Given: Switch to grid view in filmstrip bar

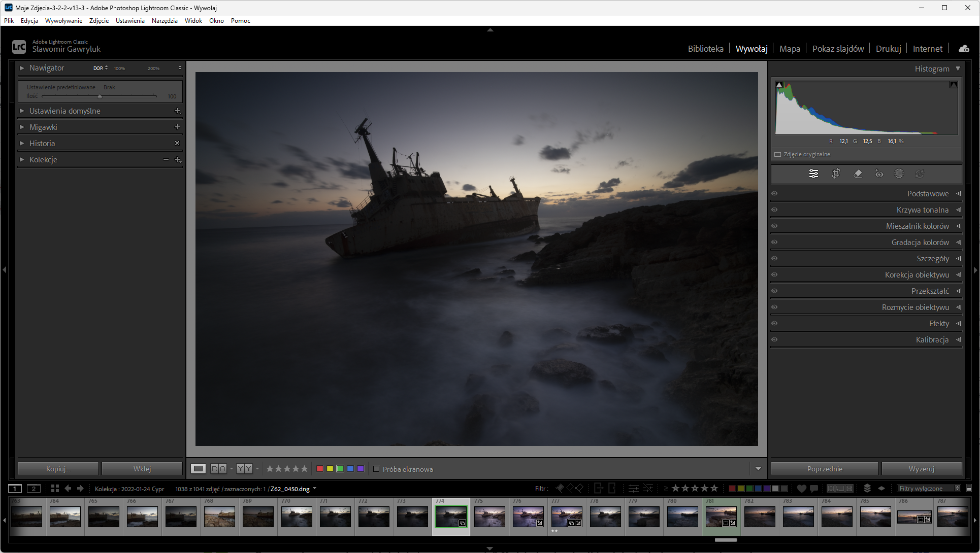Looking at the screenshot, I should [55, 489].
